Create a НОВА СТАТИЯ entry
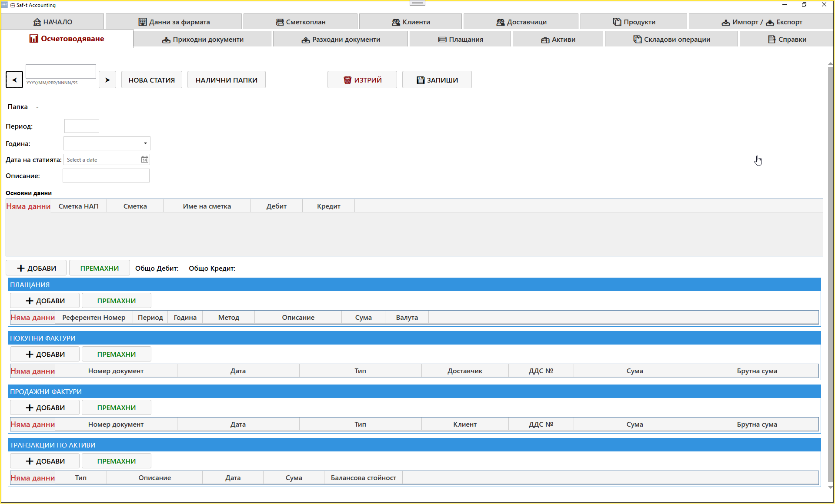Viewport: 835px width, 504px height. (152, 80)
